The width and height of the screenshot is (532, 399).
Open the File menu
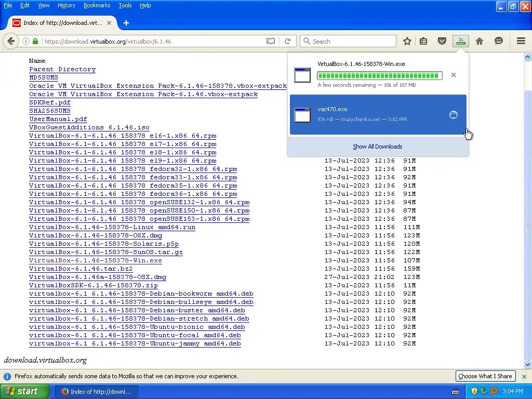[8, 5]
